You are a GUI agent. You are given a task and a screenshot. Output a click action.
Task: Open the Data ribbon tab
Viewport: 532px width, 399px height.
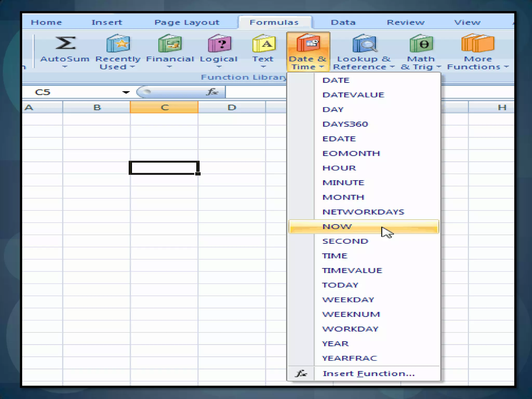343,22
